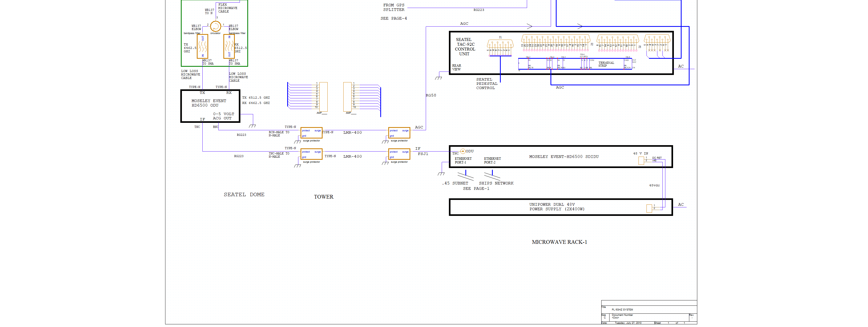The image size is (868, 327).
Task: Click the 48vdc wire label
Action: [x=654, y=185]
